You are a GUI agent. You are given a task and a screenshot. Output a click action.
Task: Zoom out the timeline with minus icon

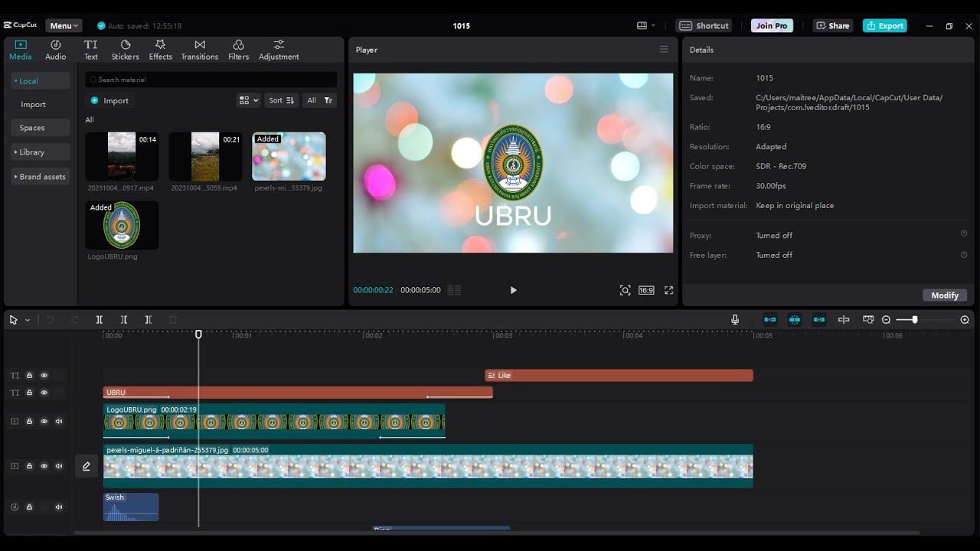(x=886, y=320)
